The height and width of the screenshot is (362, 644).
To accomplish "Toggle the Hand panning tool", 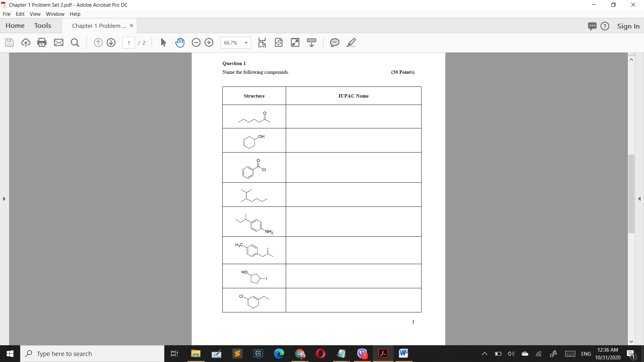I will (180, 43).
